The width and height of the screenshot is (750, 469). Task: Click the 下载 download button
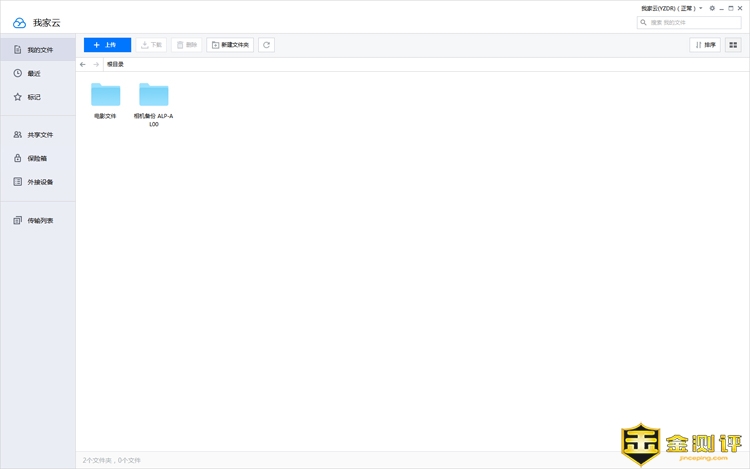pos(151,45)
